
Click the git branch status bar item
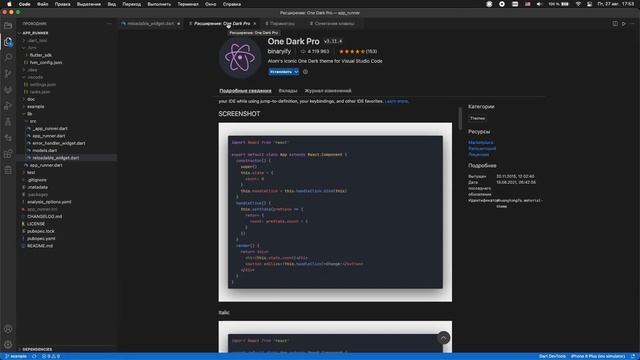click(x=16, y=356)
